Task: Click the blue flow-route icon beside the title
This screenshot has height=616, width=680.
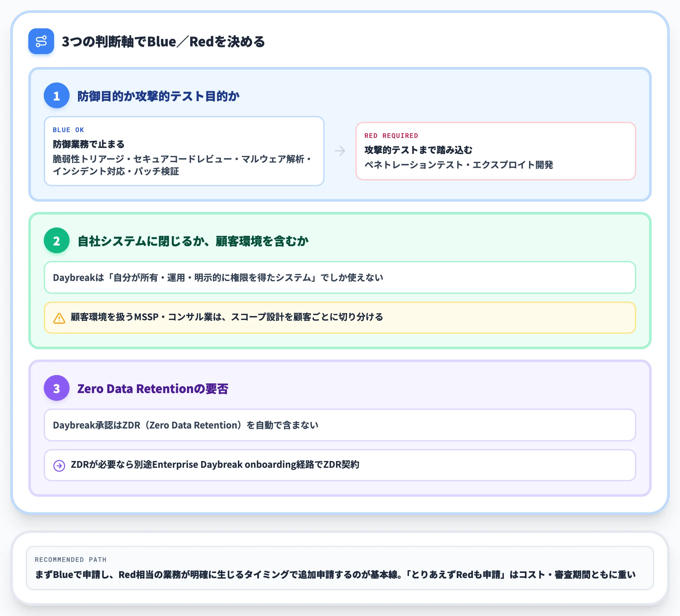Action: coord(41,41)
